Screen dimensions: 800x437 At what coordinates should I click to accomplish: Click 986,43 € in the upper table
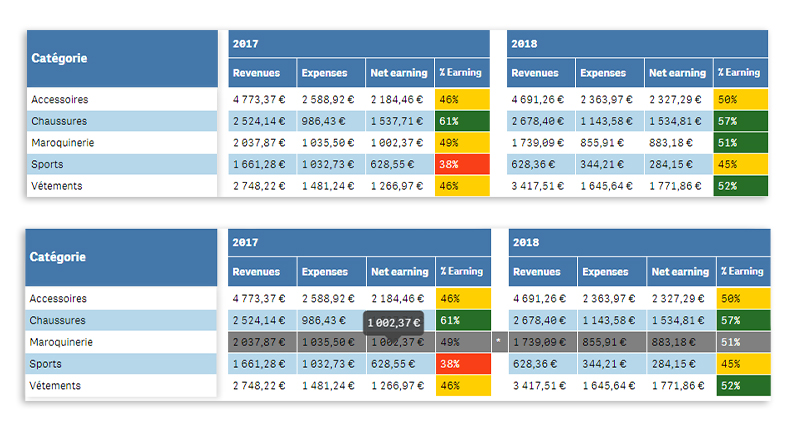[323, 121]
